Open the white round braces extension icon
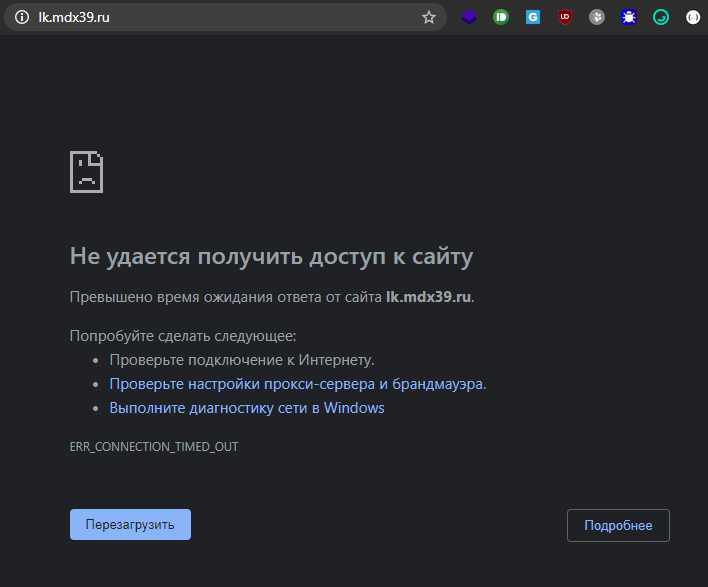This screenshot has height=587, width=708. [692, 17]
